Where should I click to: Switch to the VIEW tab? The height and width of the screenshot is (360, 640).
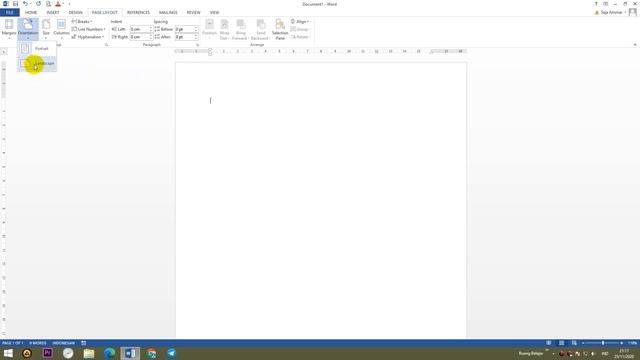pyautogui.click(x=214, y=12)
